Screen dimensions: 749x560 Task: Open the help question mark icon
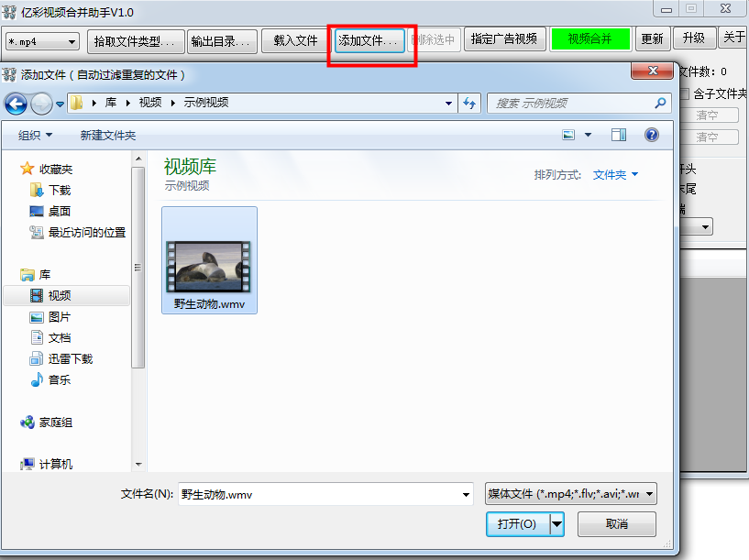(x=652, y=135)
